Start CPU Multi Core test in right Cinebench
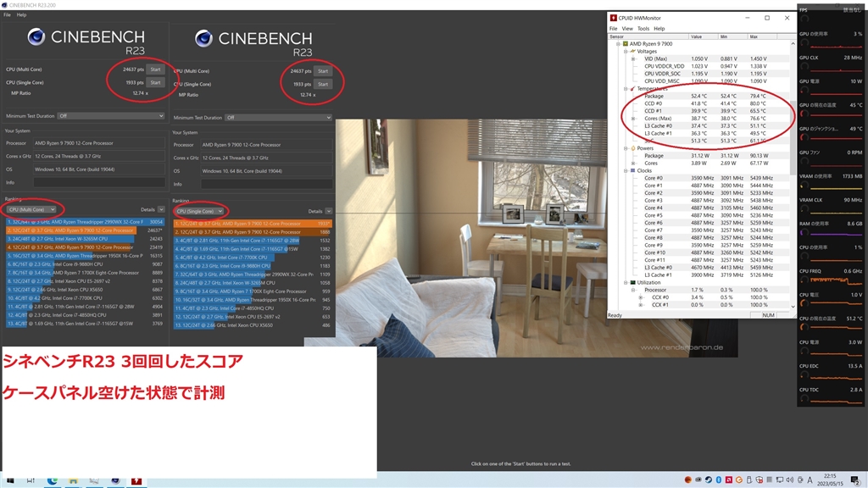The image size is (868, 488). pyautogui.click(x=323, y=71)
